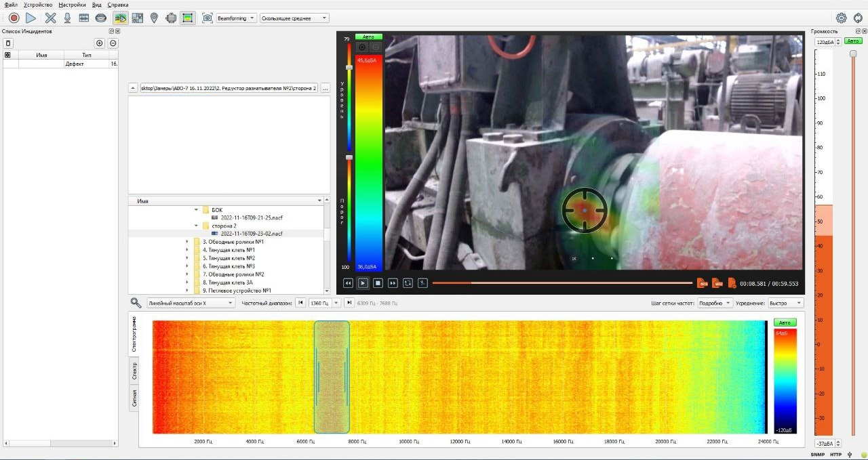Viewport: 868px width, 460px height.
Task: Stop video playback with the stop button
Action: [x=378, y=283]
